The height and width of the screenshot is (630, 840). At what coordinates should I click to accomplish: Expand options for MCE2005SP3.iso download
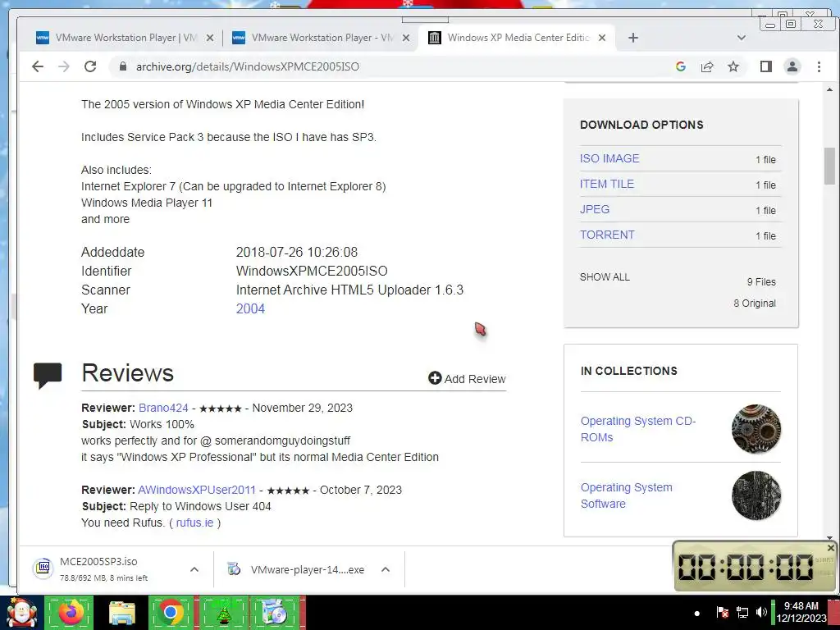coord(194,569)
